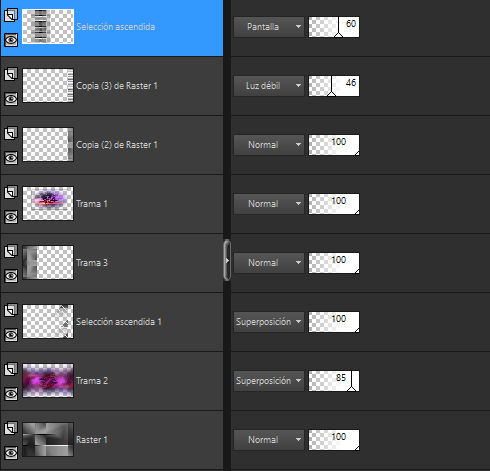Click layer type icon of Trama 2

[x=11, y=369]
